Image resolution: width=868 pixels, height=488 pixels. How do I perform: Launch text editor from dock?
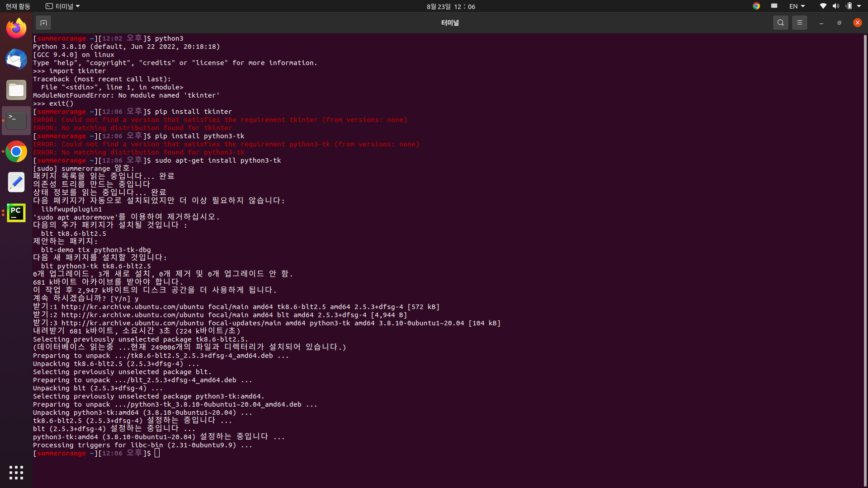16,182
